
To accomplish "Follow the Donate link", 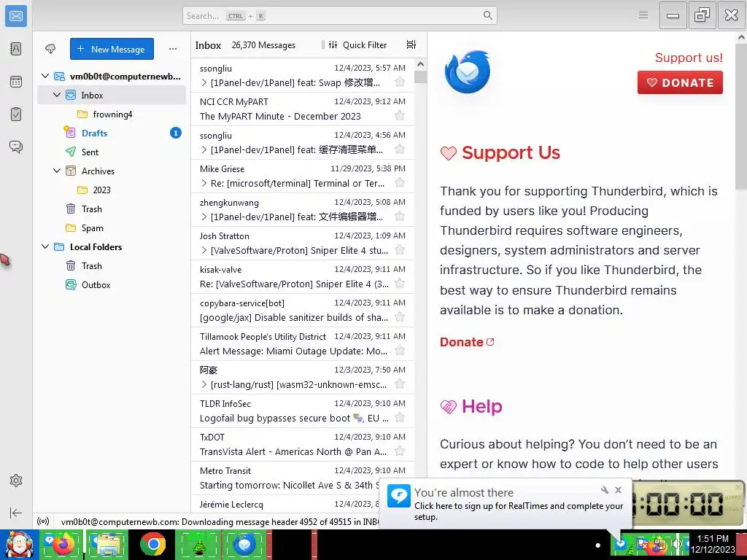I will click(467, 342).
